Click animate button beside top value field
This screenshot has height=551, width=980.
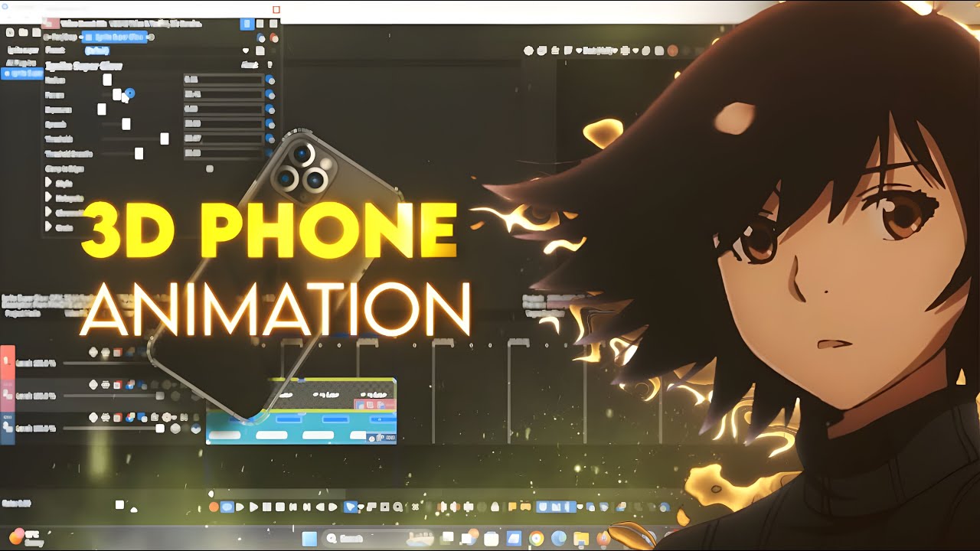(x=270, y=80)
